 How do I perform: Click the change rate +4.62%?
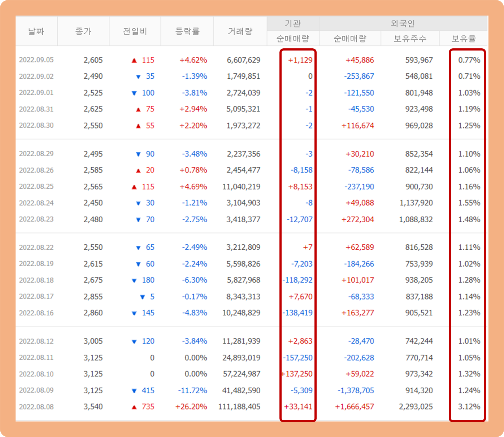(194, 60)
